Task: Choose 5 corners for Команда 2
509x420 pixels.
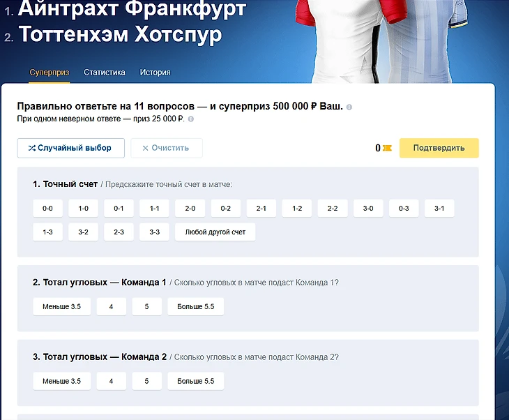Action: click(146, 381)
